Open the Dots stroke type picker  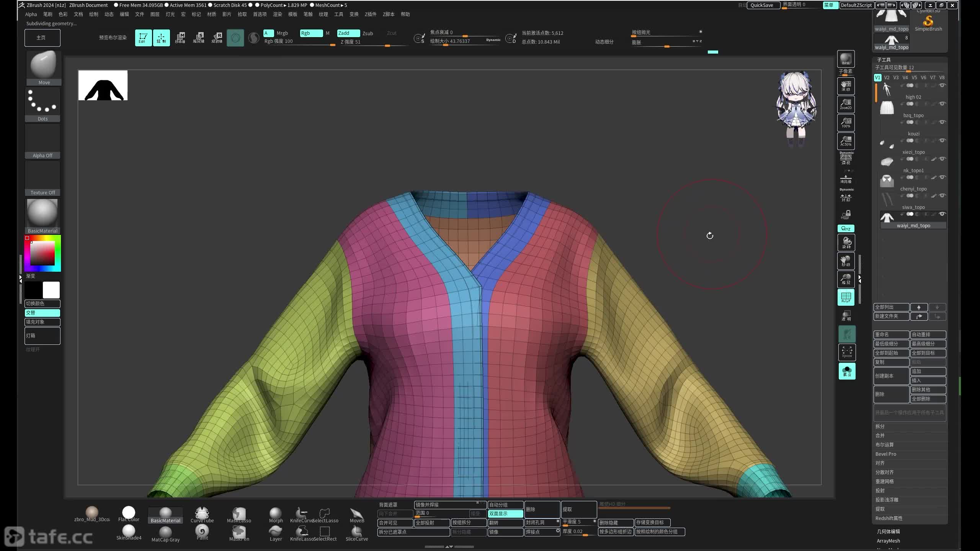(42, 104)
